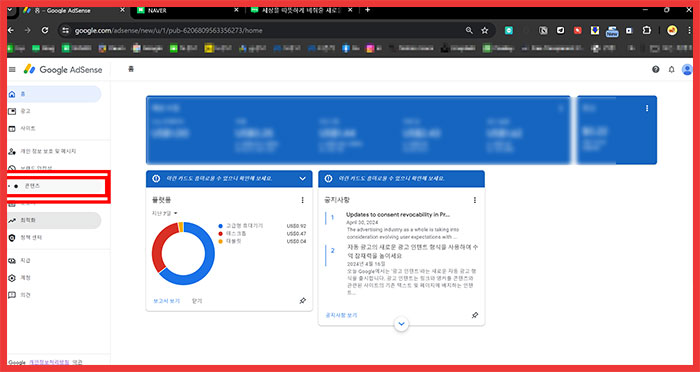Open the blue earnings card options menu
The image size is (700, 372).
(647, 109)
